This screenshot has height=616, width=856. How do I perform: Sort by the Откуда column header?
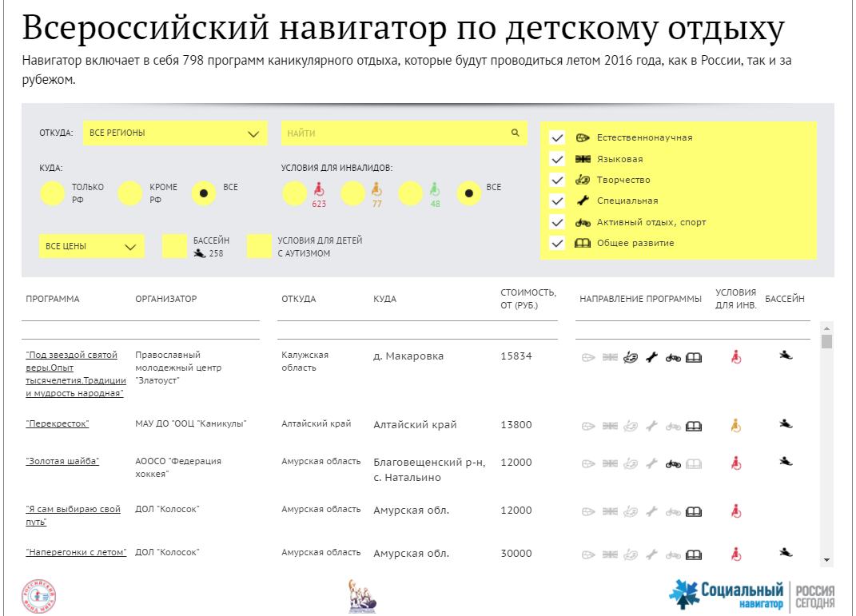[x=299, y=299]
